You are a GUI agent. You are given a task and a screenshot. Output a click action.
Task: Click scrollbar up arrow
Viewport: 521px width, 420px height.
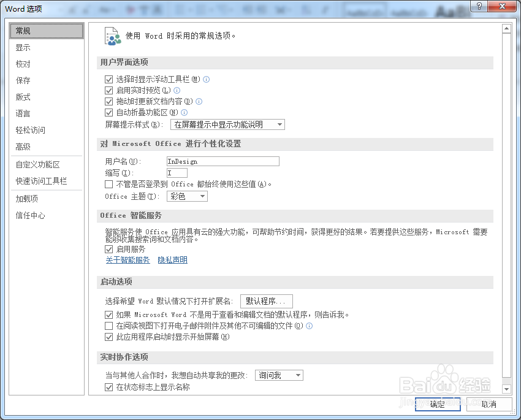(x=506, y=29)
